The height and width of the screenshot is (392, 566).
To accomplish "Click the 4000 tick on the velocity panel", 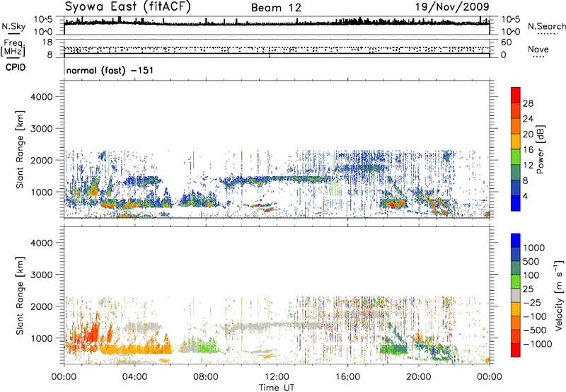I will pos(41,243).
